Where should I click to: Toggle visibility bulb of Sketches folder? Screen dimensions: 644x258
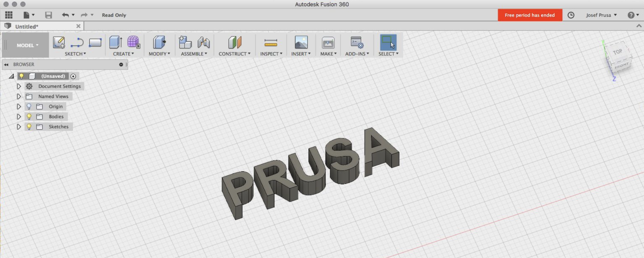29,126
